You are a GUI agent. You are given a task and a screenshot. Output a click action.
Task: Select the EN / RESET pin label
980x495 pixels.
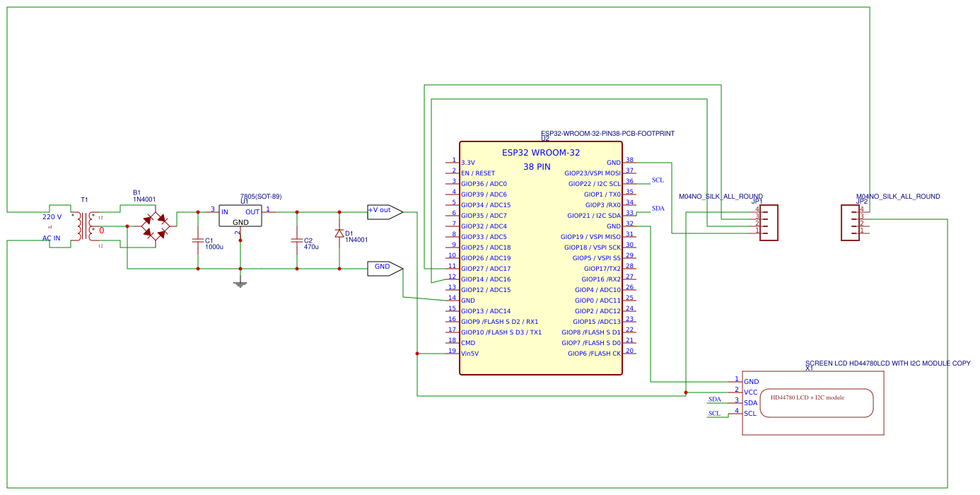478,173
